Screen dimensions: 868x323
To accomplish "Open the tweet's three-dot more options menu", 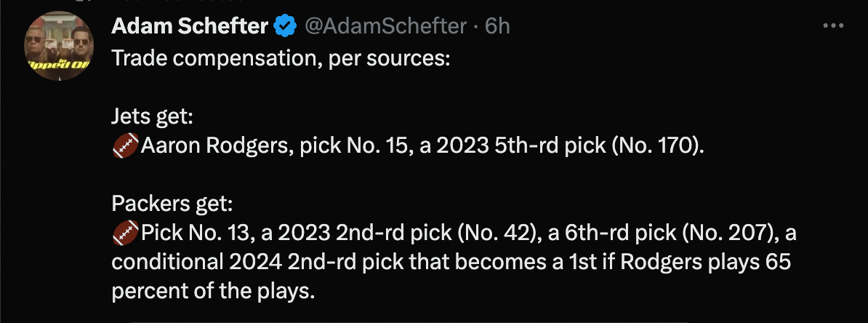I will point(832,26).
